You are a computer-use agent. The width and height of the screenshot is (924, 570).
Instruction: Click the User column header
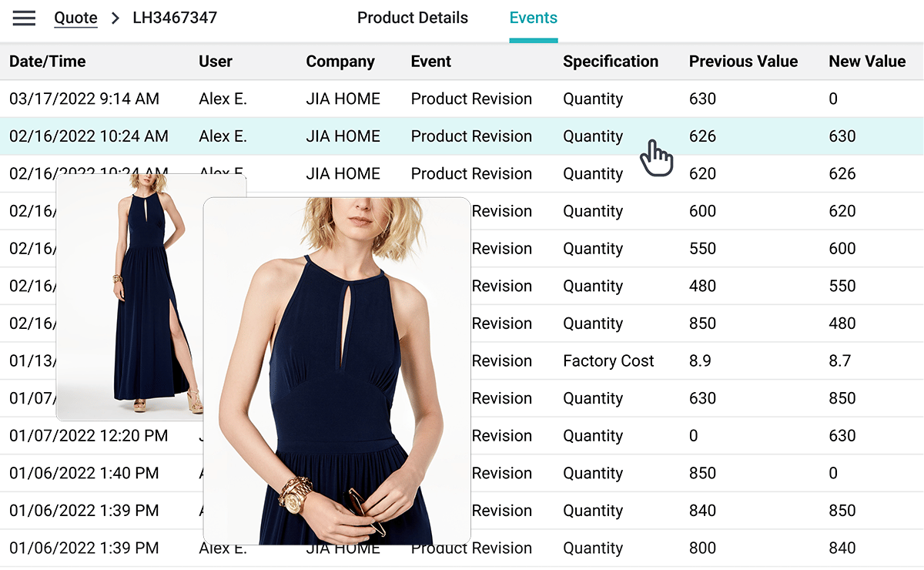pyautogui.click(x=215, y=62)
